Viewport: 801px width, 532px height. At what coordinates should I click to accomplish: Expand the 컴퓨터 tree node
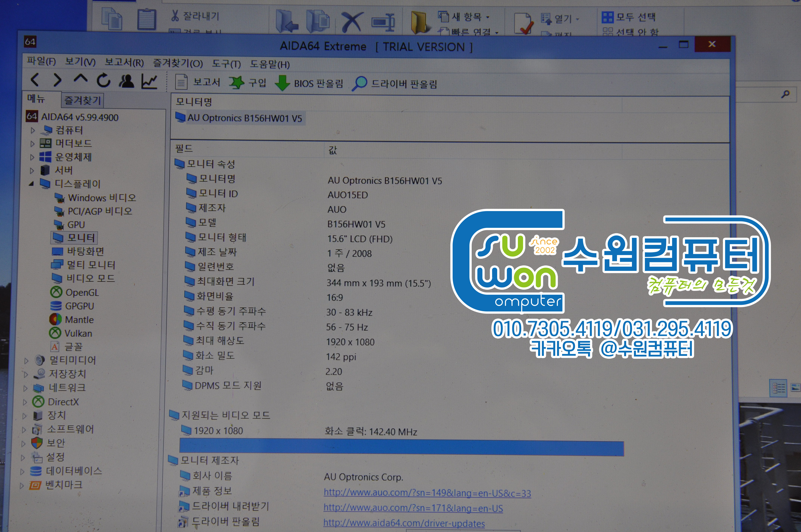coord(33,130)
